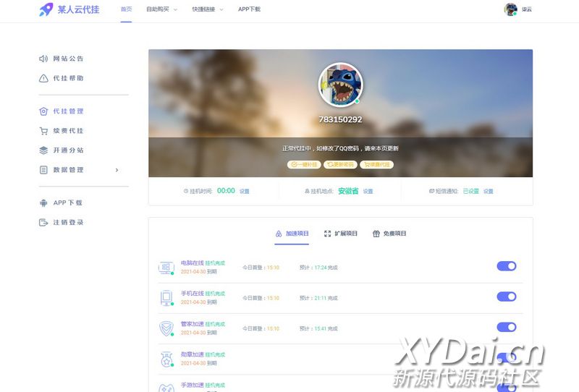Click the QQ number 783150292
This screenshot has width=579, height=392.
tap(340, 119)
